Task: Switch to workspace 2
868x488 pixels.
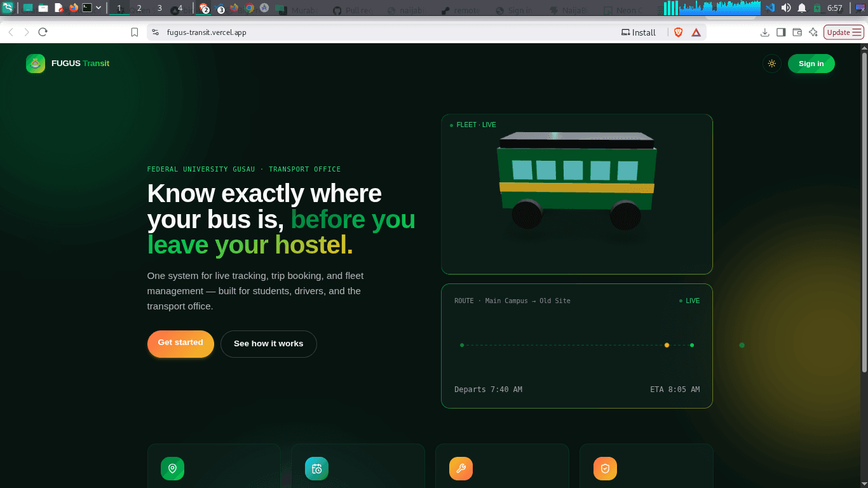Action: (139, 8)
